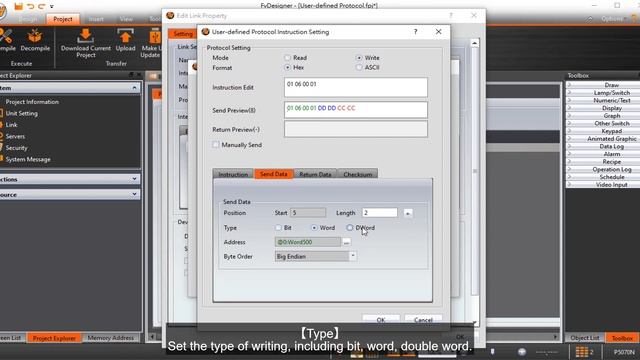Open Project Information in Project Explorer
The image size is (640, 360).
pos(32,102)
